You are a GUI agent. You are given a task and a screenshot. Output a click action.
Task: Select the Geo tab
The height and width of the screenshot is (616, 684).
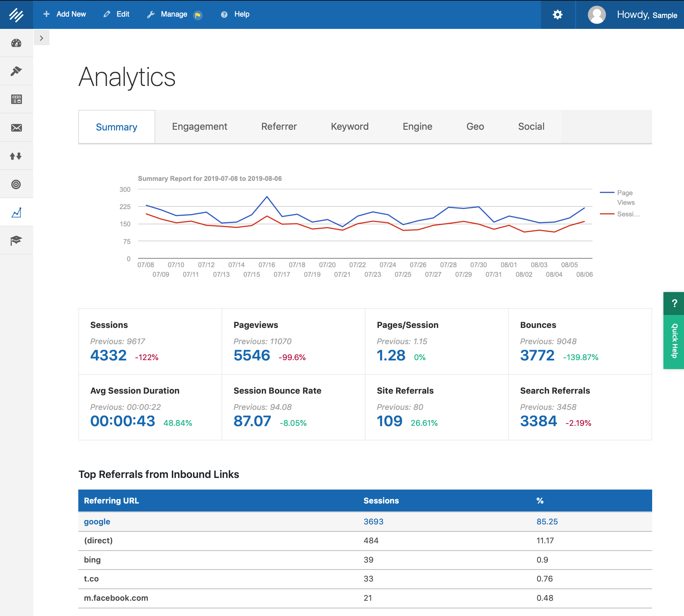click(475, 126)
